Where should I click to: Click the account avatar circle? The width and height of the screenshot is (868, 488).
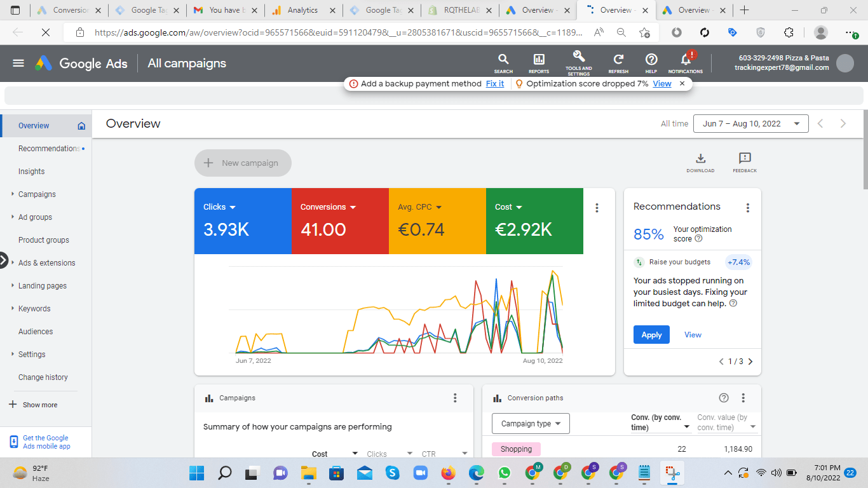845,63
